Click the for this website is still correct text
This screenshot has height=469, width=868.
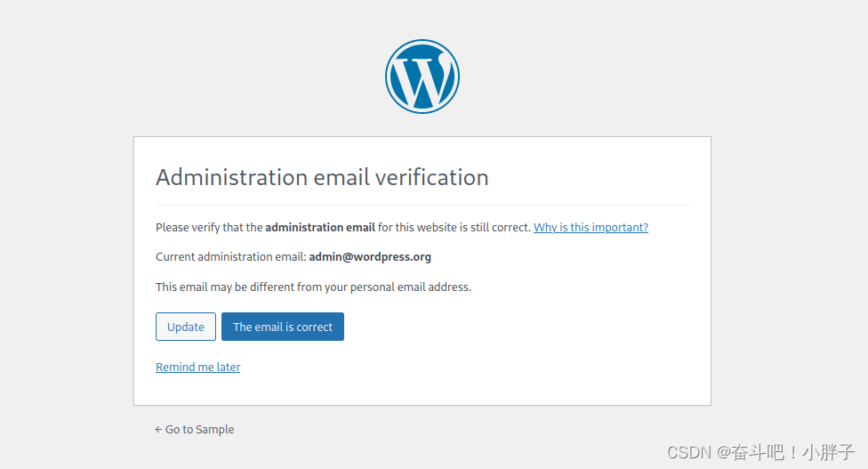tap(454, 228)
